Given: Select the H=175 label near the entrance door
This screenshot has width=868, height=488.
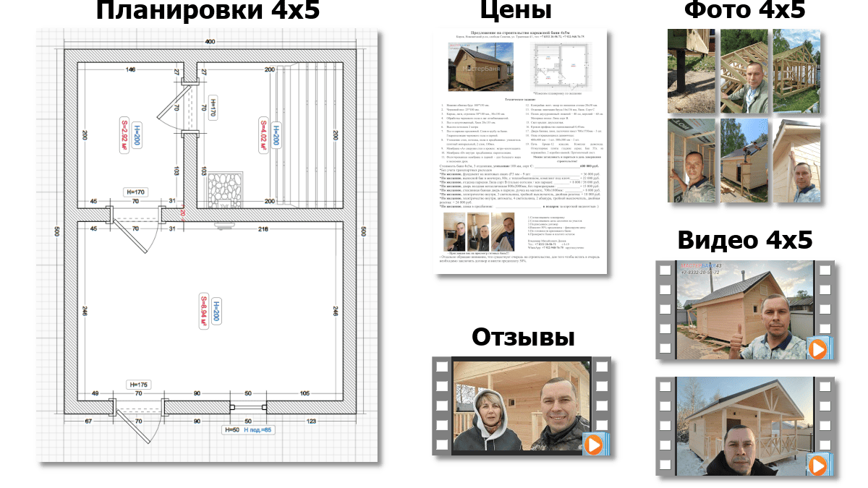Looking at the screenshot, I should click(137, 385).
